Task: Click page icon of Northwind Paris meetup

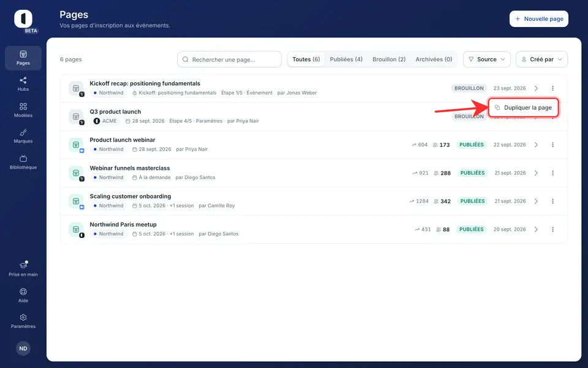Action: coord(76,229)
